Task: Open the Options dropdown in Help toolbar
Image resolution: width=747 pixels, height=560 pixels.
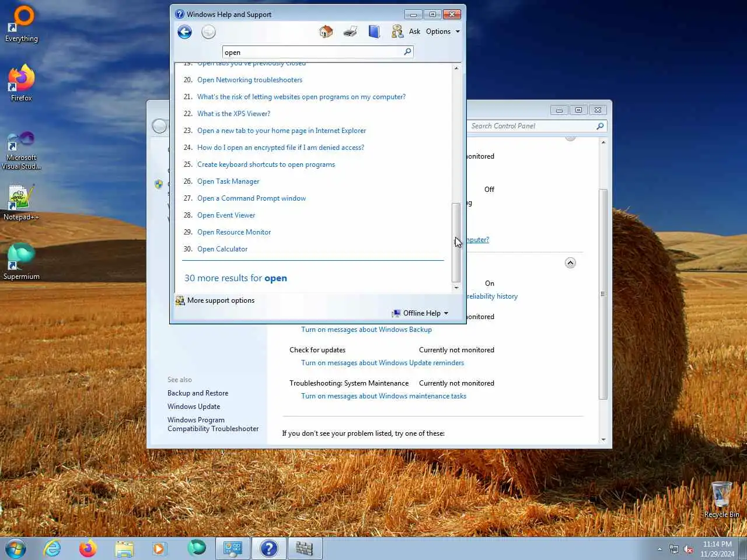Action: [443, 32]
